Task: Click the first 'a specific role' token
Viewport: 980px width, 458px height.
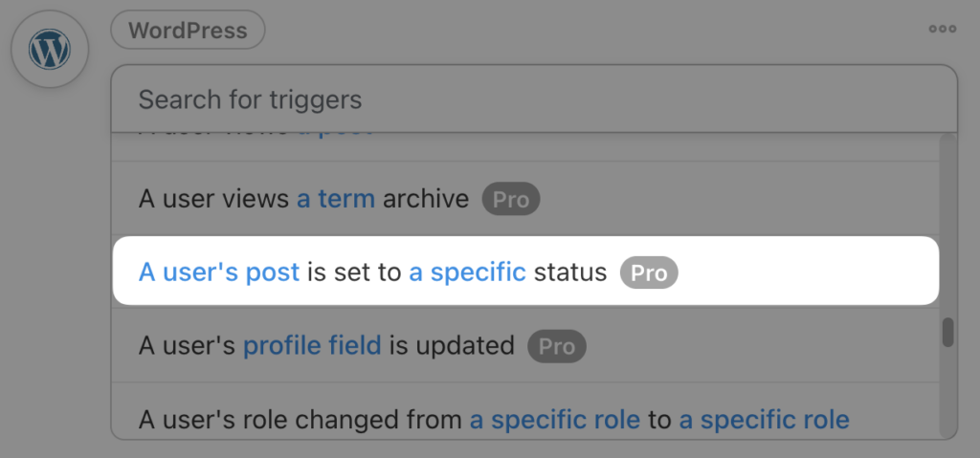Action: click(x=555, y=420)
